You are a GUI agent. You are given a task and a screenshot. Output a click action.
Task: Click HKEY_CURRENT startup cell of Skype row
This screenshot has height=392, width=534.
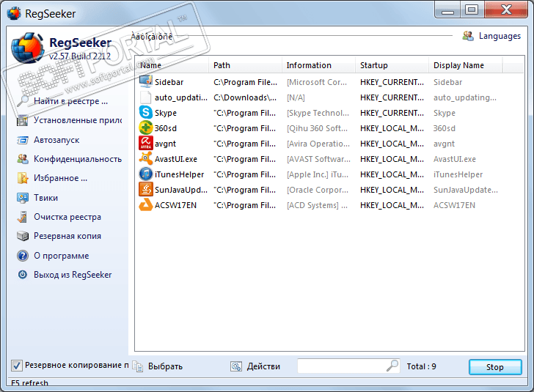[x=392, y=113]
